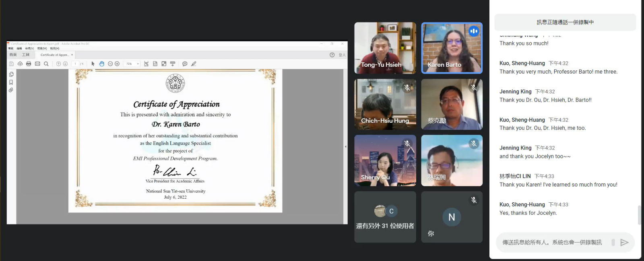
Task: Zoom in with the plus circle icon
Action: click(117, 64)
